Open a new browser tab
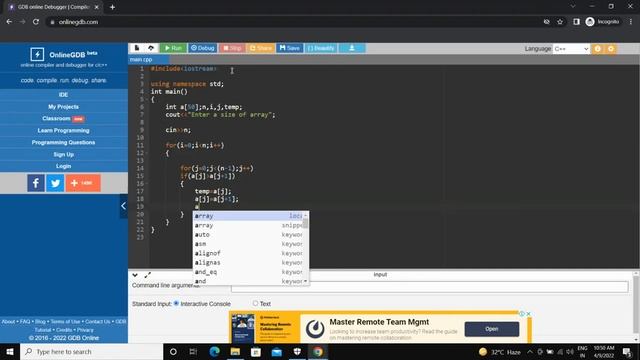This screenshot has height=360, width=640. click(112, 7)
